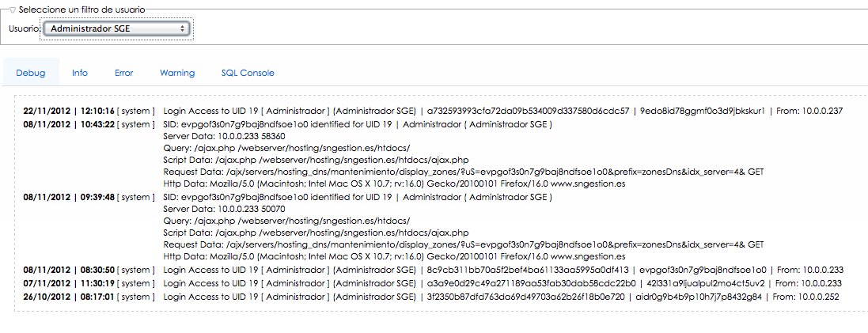Viewport: 868px width, 333px height.
Task: Show the Warning tab
Action: pyautogui.click(x=177, y=73)
